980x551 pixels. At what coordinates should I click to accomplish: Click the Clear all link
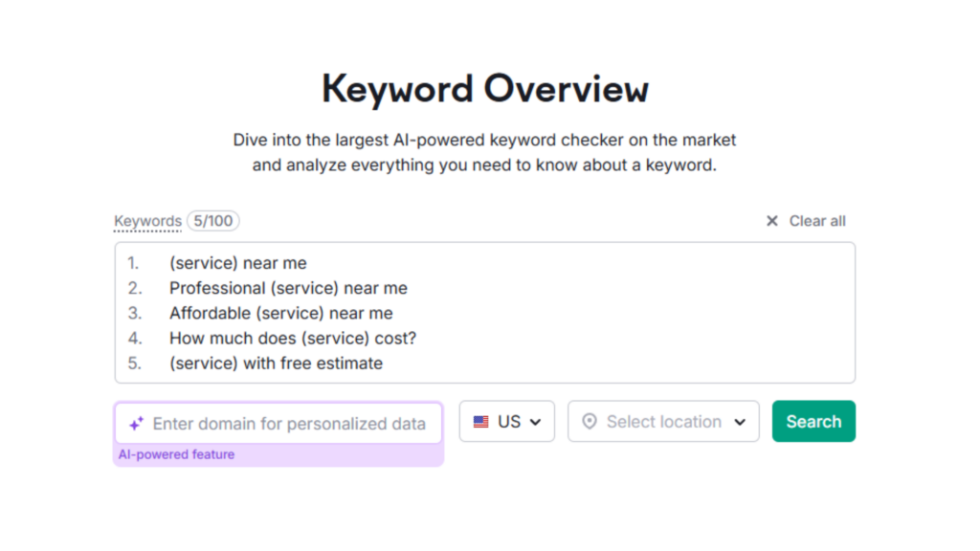817,221
